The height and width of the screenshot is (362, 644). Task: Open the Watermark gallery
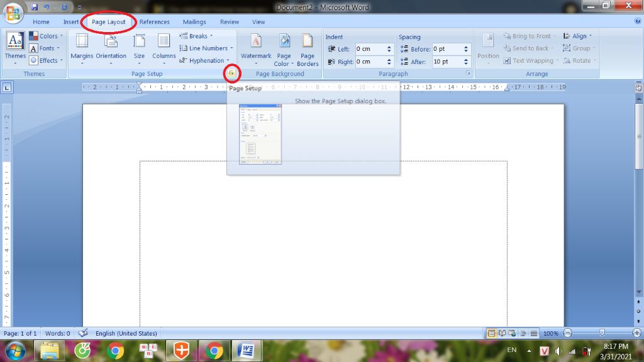point(256,48)
